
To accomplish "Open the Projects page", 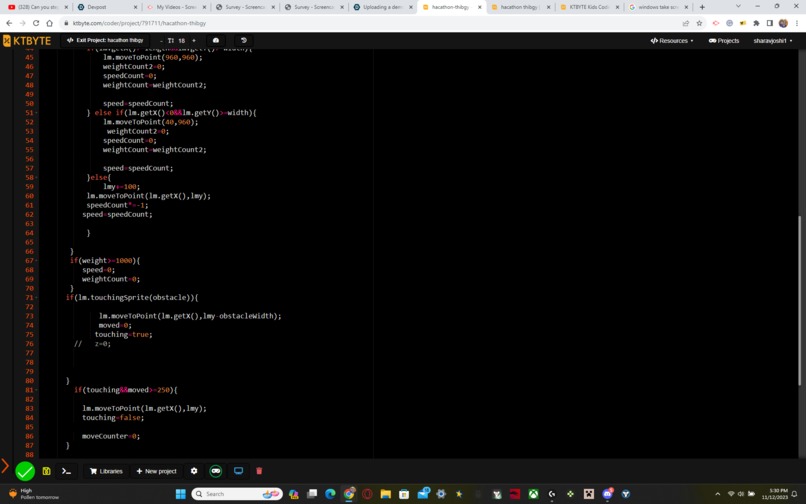I will coord(724,41).
